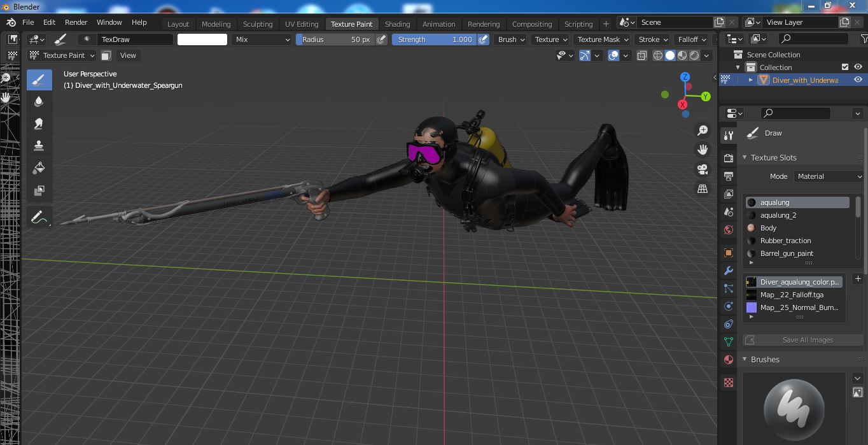Open the Output properties tab
Screen dimensions: 868x445
pos(729,176)
